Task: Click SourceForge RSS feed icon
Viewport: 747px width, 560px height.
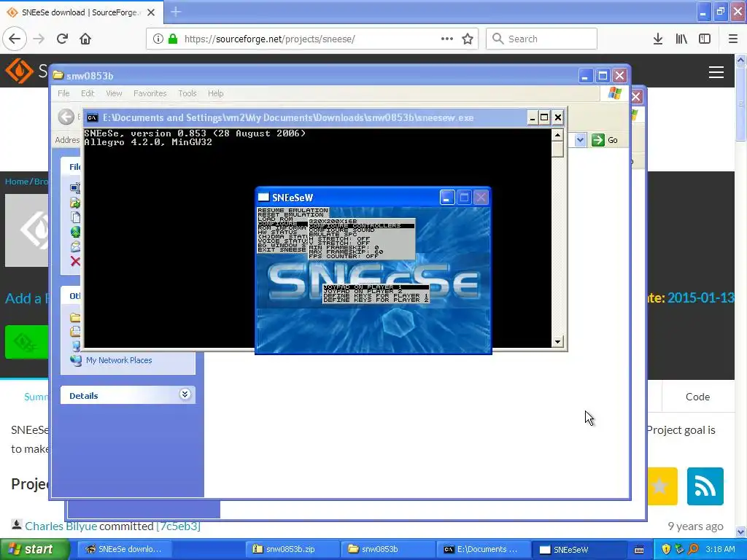Action: [705, 486]
